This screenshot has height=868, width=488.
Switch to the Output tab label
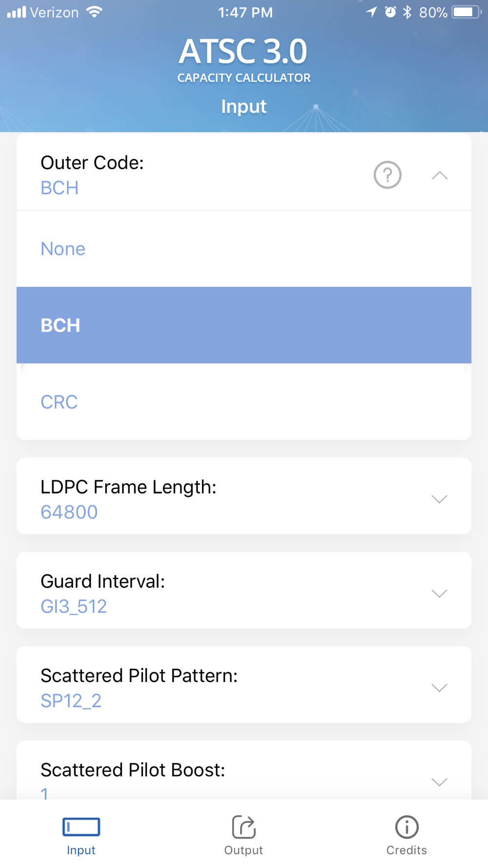point(244,850)
